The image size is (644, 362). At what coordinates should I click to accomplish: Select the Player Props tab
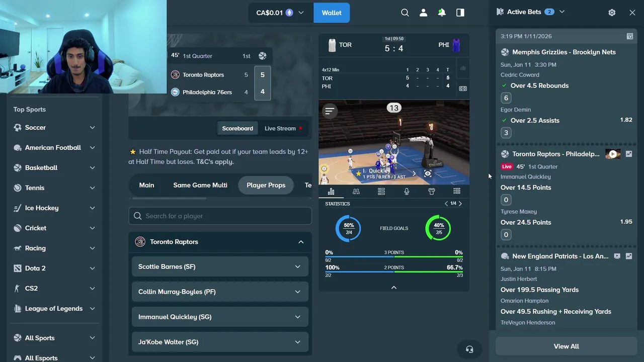[x=266, y=185]
